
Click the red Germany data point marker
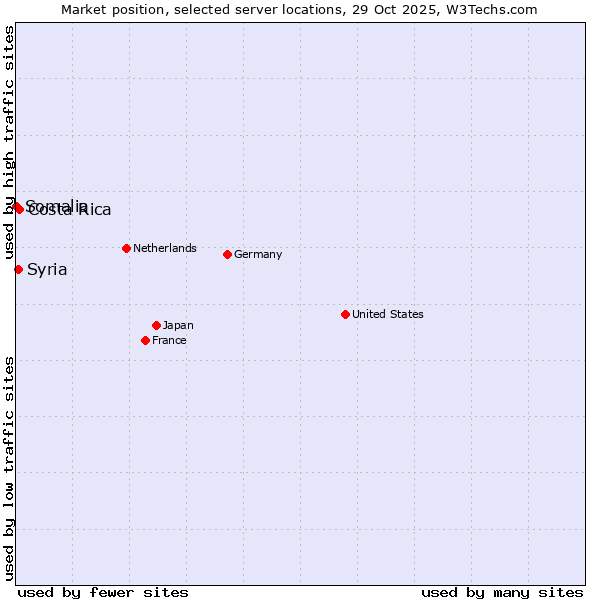227,254
